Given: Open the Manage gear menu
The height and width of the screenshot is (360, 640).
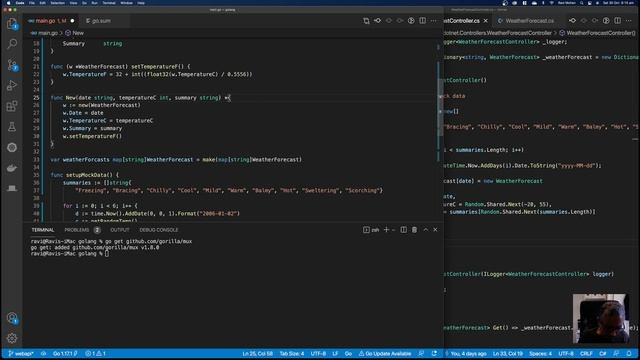Looking at the screenshot, I should (12, 338).
